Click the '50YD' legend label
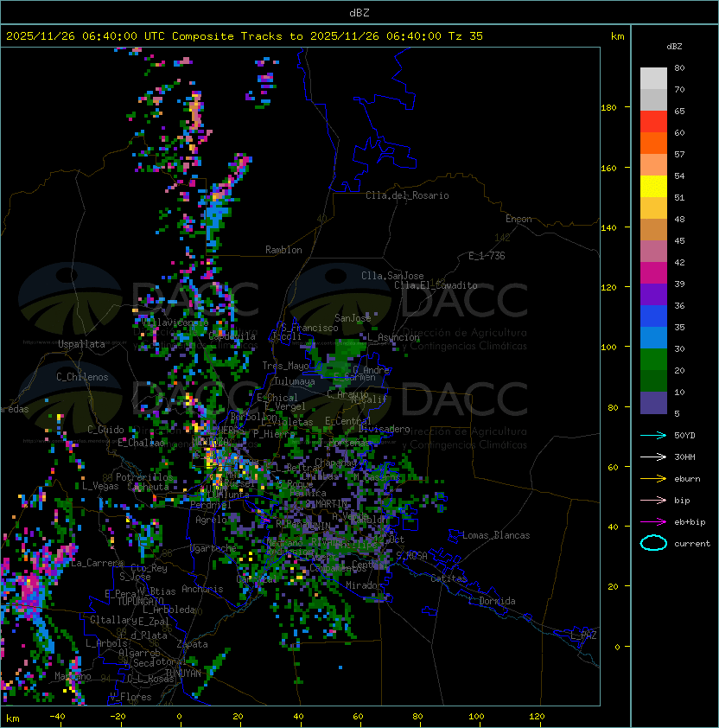 click(684, 435)
